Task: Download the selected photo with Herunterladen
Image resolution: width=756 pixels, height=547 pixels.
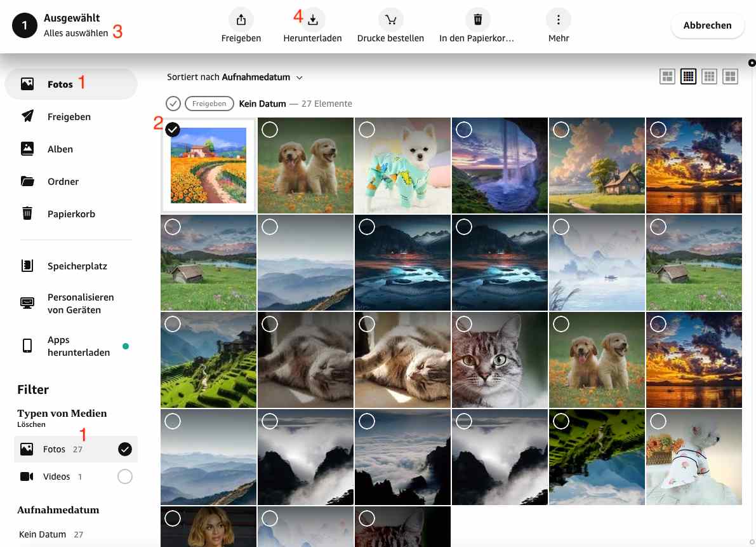Action: (312, 26)
